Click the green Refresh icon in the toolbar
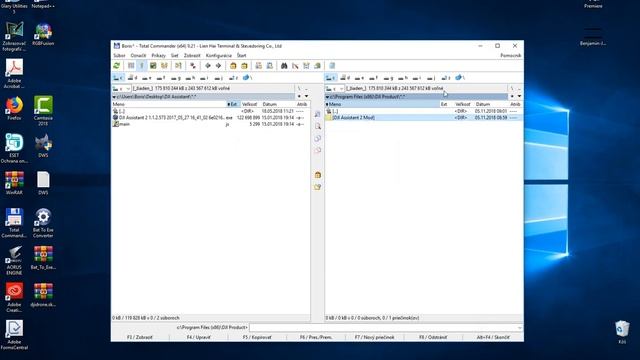This screenshot has width=640, height=360. [x=117, y=66]
